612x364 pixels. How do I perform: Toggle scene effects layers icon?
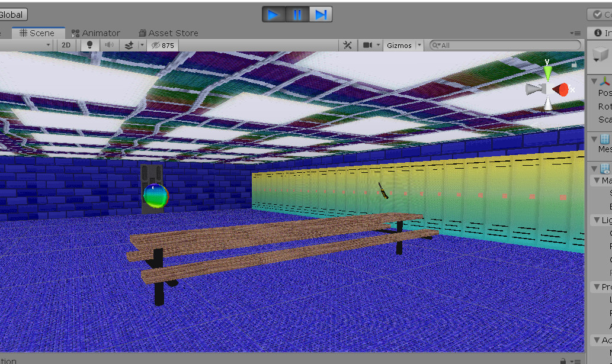click(x=129, y=46)
